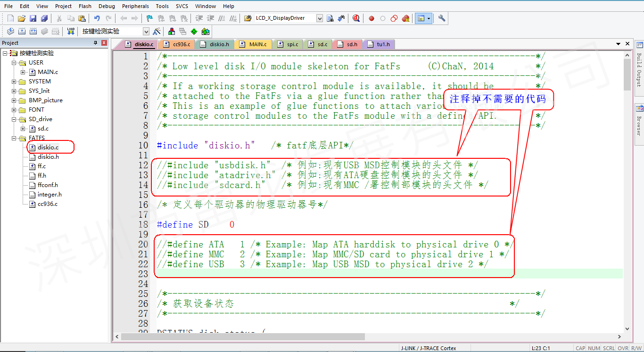Viewport: 644px width, 352px height.
Task: Click the Kill all breakpoints icon
Action: [405, 18]
